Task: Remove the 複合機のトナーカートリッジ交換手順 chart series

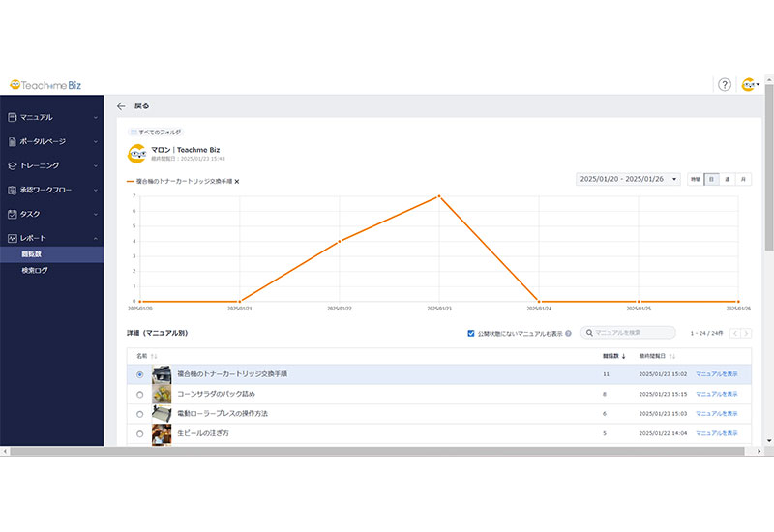Action: pos(237,181)
